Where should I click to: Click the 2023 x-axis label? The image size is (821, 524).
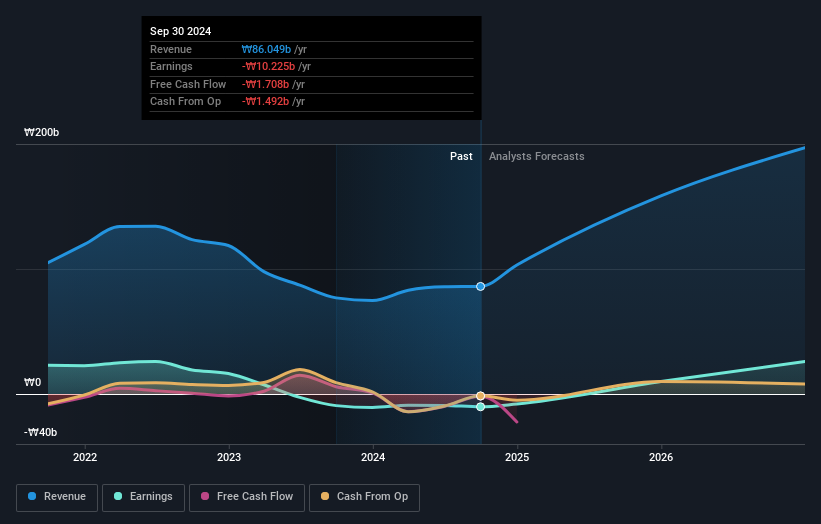[229, 457]
